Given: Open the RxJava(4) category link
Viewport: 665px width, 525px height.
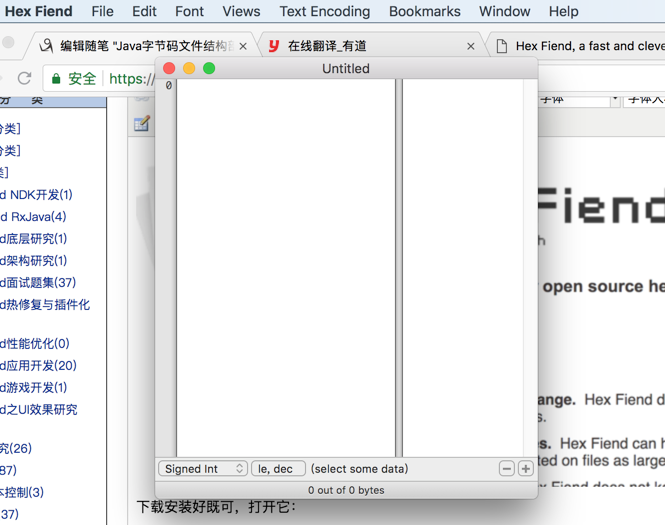Looking at the screenshot, I should pos(33,217).
